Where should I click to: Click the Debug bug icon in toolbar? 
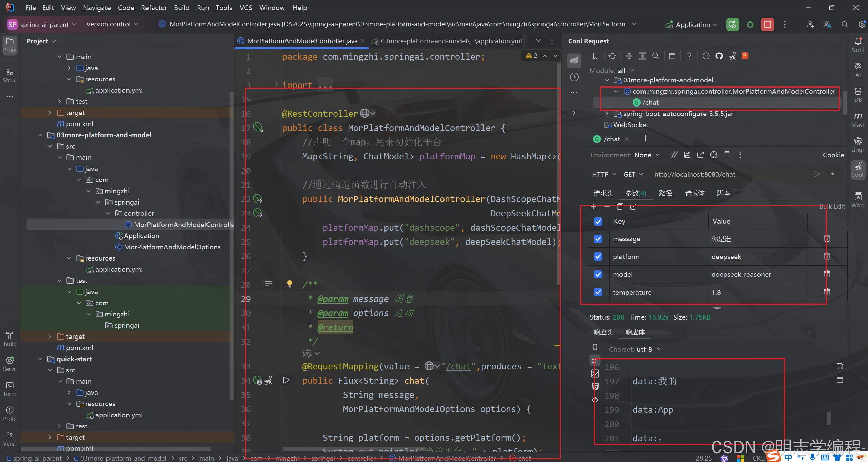[750, 24]
